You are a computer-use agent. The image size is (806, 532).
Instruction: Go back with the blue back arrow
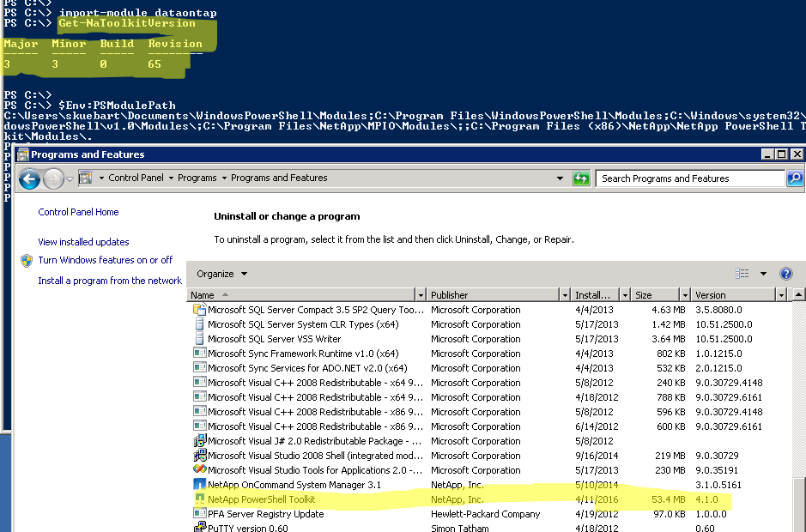pyautogui.click(x=29, y=178)
